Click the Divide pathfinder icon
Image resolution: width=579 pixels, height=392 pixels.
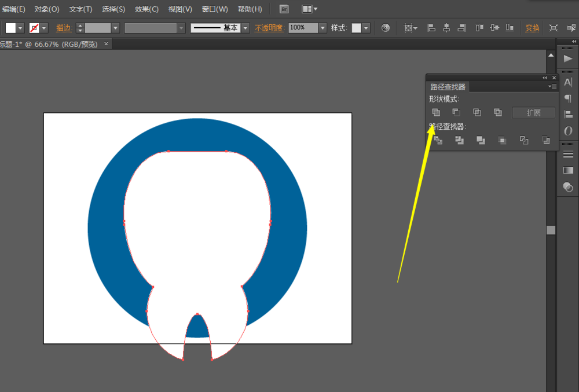[438, 140]
